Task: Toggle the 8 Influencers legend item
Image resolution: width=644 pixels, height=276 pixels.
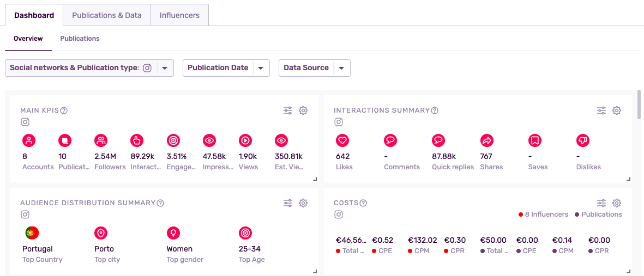Action: coord(543,214)
